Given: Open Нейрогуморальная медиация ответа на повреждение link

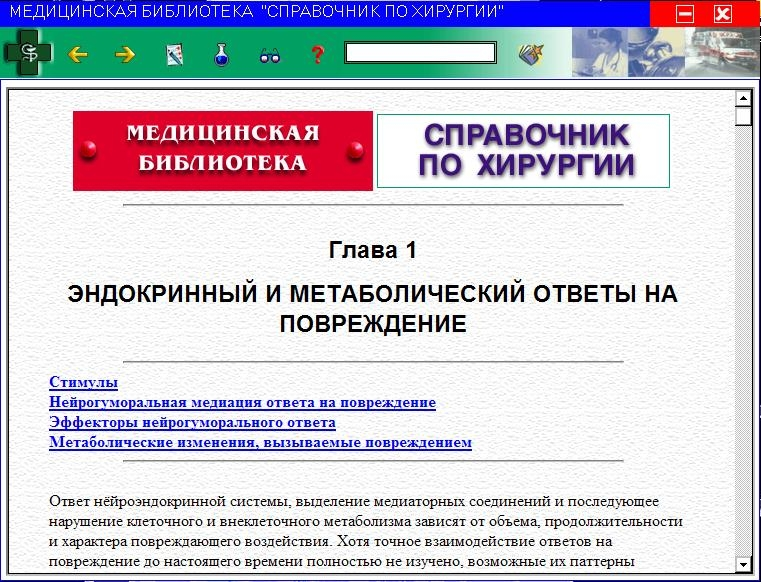Looking at the screenshot, I should pos(242,402).
